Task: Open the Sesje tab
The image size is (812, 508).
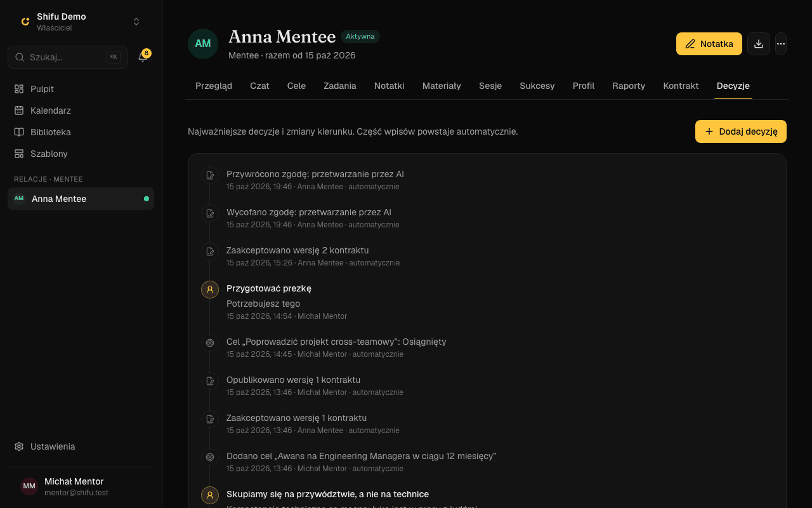Action: pos(490,86)
